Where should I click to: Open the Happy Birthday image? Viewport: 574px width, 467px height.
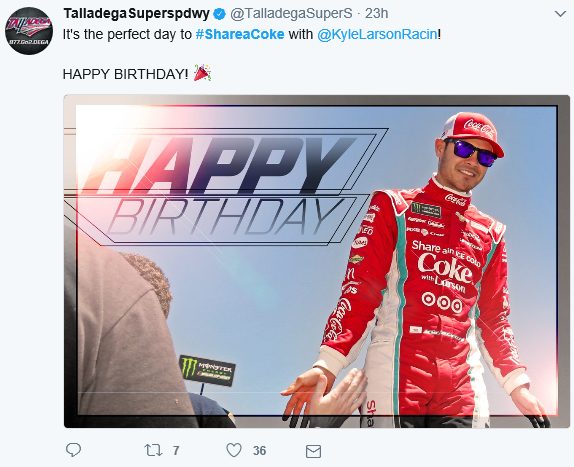tap(317, 261)
